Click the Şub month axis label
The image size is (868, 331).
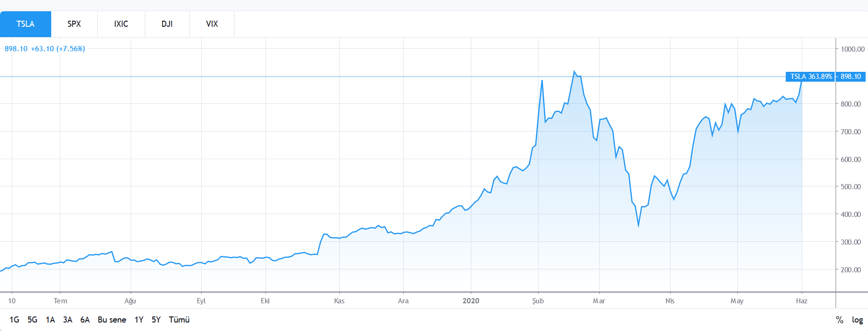tap(538, 301)
